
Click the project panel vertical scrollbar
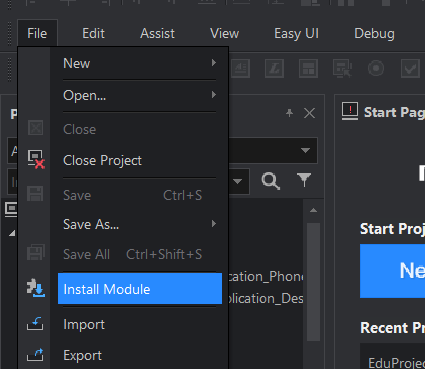click(x=313, y=282)
